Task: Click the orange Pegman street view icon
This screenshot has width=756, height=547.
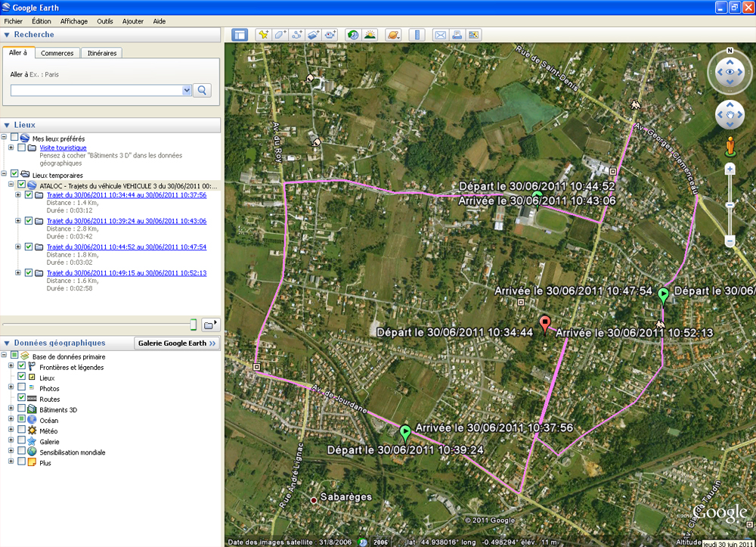Action: point(730,147)
